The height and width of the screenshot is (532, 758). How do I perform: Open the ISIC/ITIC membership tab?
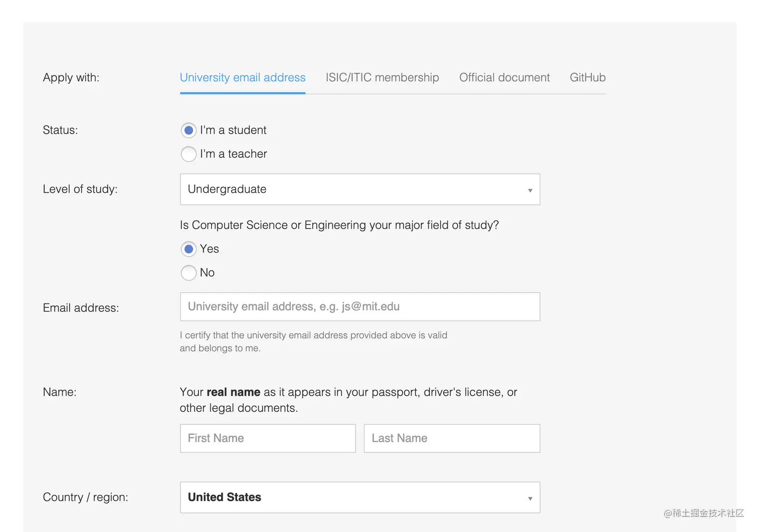pyautogui.click(x=382, y=78)
